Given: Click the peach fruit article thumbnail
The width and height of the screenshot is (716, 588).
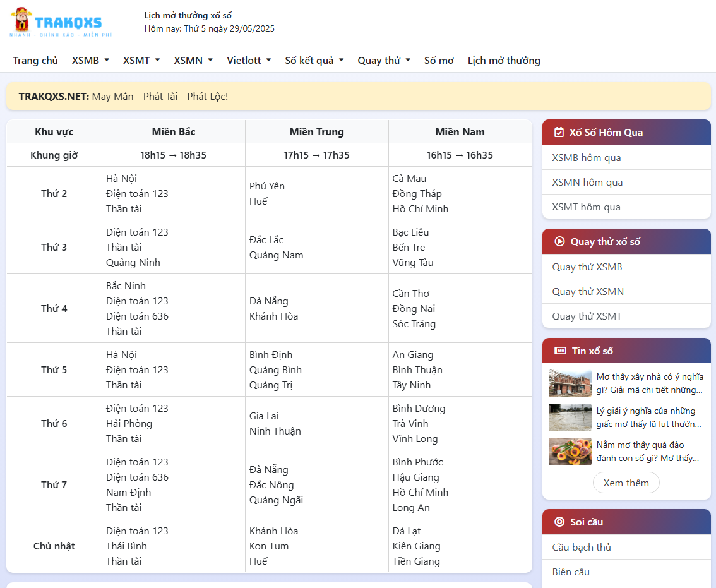Looking at the screenshot, I should 570,452.
